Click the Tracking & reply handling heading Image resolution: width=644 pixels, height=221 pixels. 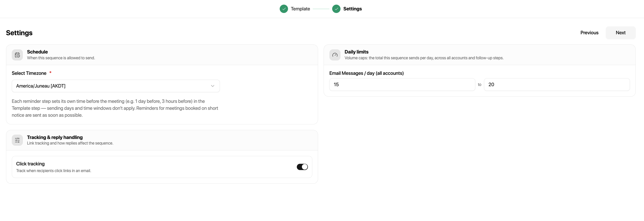[55, 137]
